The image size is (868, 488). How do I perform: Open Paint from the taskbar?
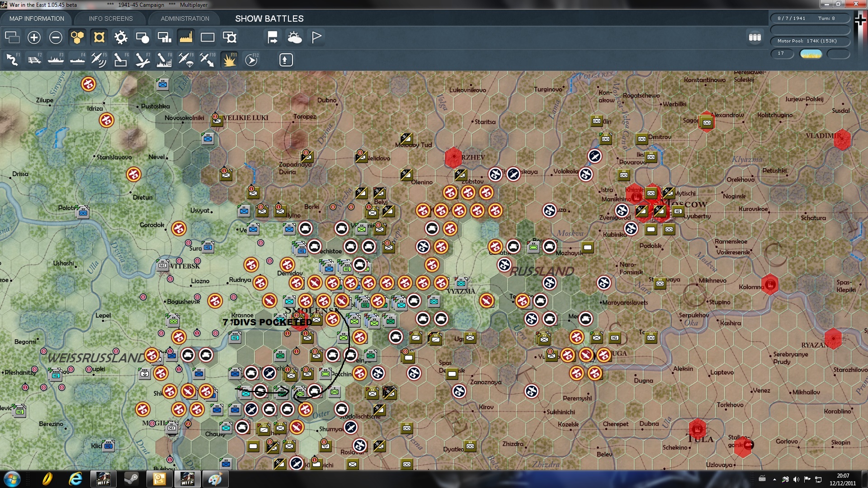tap(215, 479)
